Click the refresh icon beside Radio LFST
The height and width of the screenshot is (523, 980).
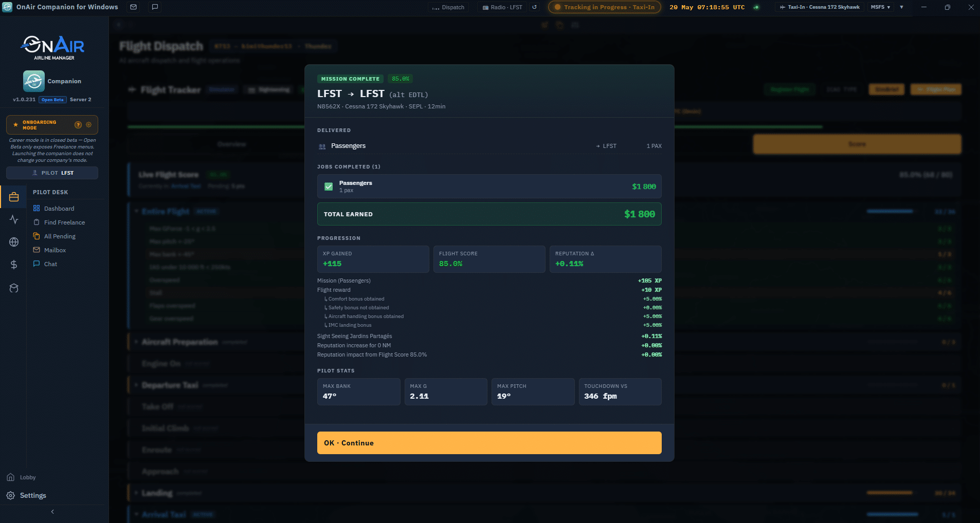pos(534,7)
